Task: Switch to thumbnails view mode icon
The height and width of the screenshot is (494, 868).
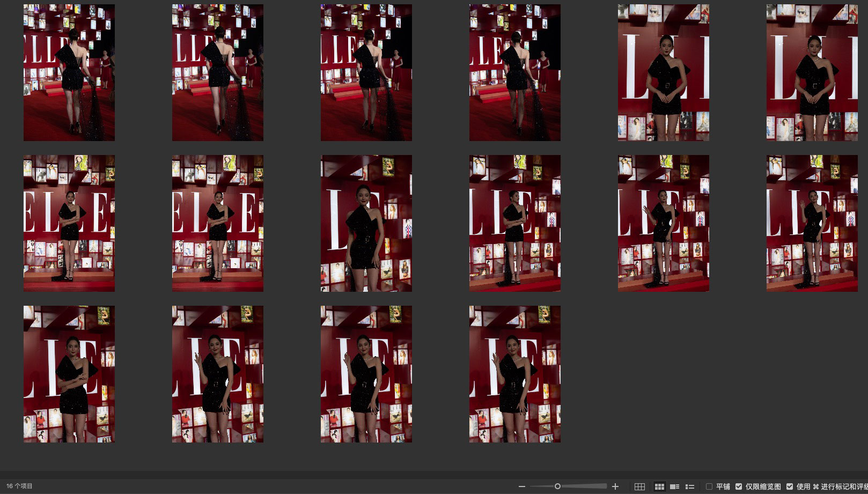Action: coord(659,486)
